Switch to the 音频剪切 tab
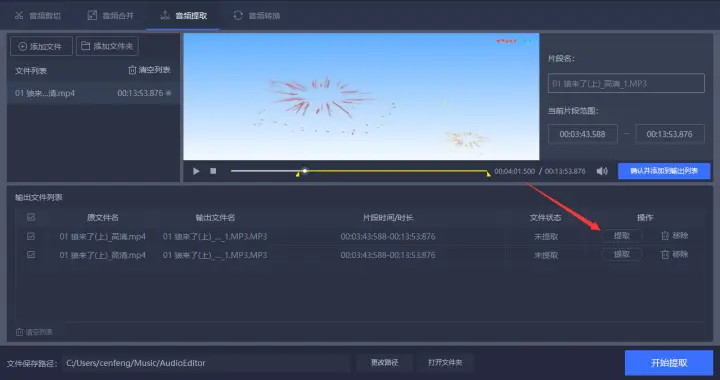Viewport: 720px width, 380px height. 38,16
